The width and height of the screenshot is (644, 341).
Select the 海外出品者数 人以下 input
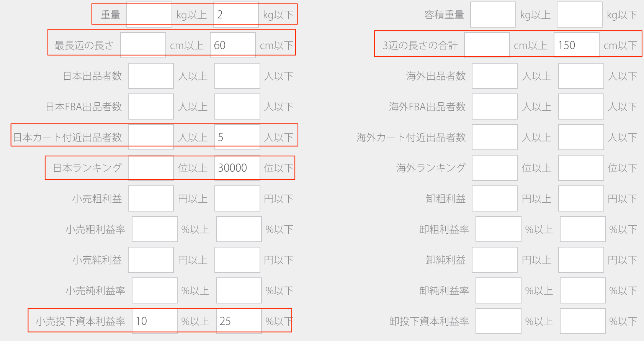pyautogui.click(x=581, y=76)
